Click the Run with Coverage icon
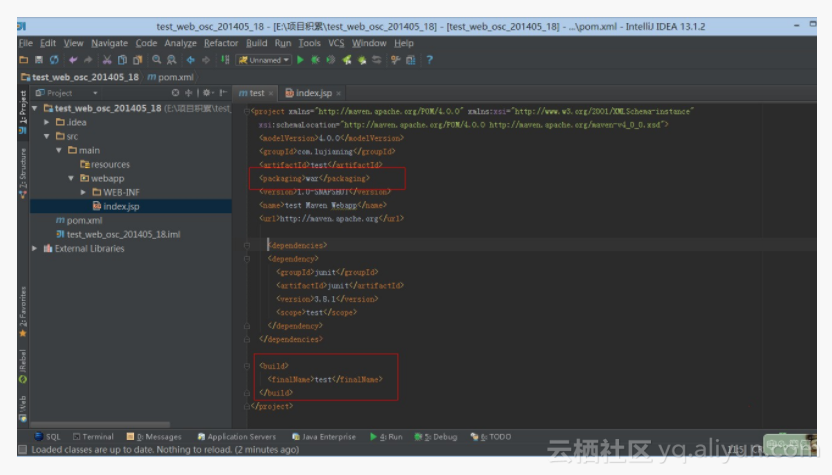Viewport: 832px width, 475px height. click(331, 60)
